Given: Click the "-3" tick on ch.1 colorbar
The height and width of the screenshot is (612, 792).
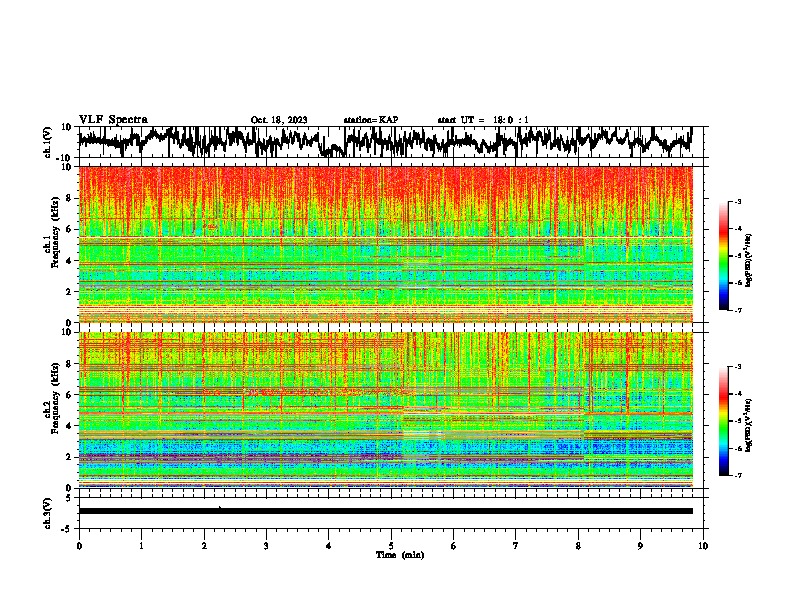Looking at the screenshot, I should 737,201.
